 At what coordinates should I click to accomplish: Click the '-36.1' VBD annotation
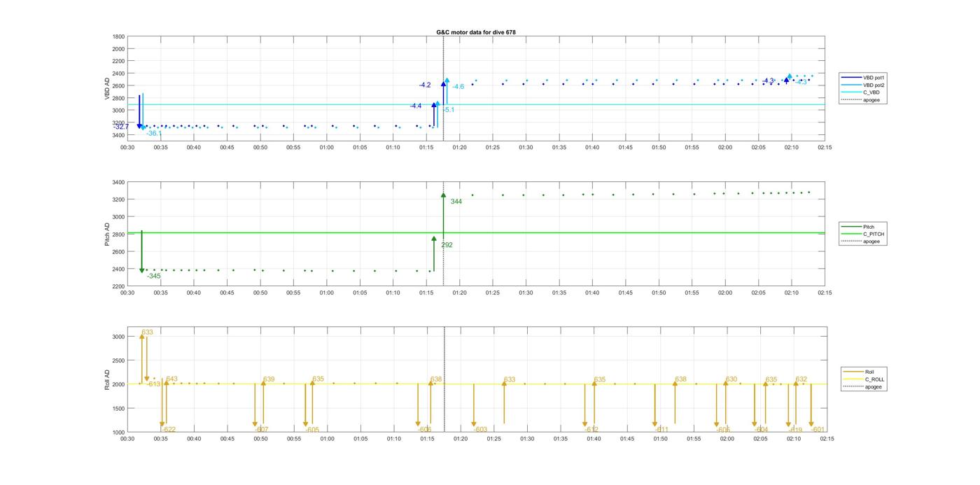(x=154, y=133)
